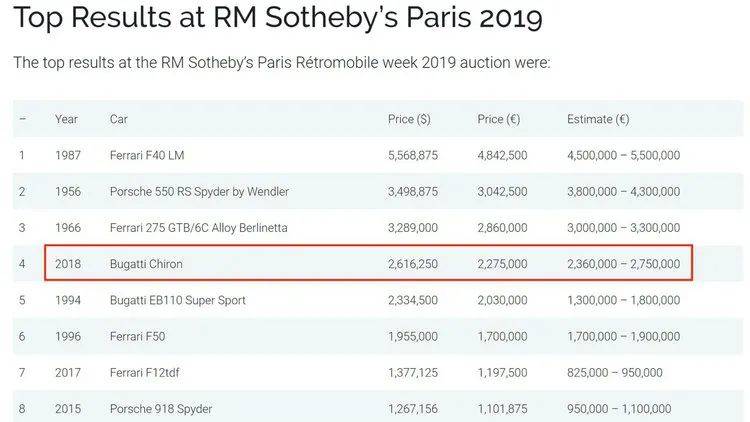This screenshot has width=750, height=422.
Task: Click the Price (€) column header
Action: pos(498,119)
